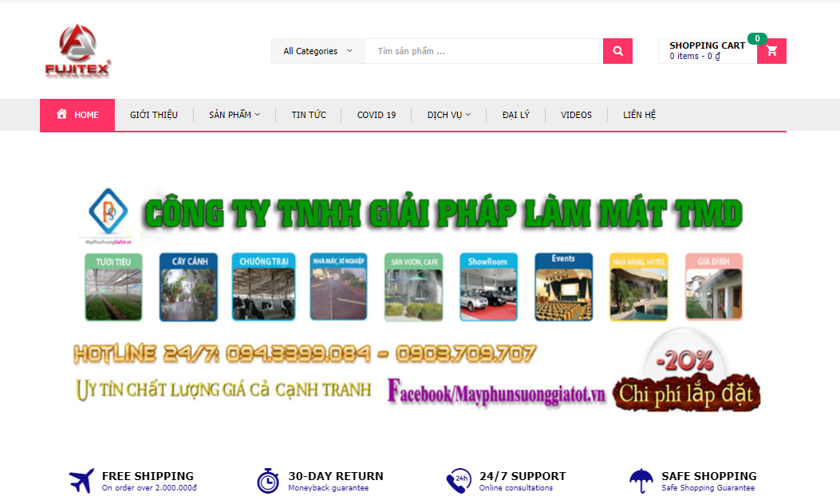The width and height of the screenshot is (840, 504).
Task: Click the home icon in navigation
Action: tap(62, 114)
